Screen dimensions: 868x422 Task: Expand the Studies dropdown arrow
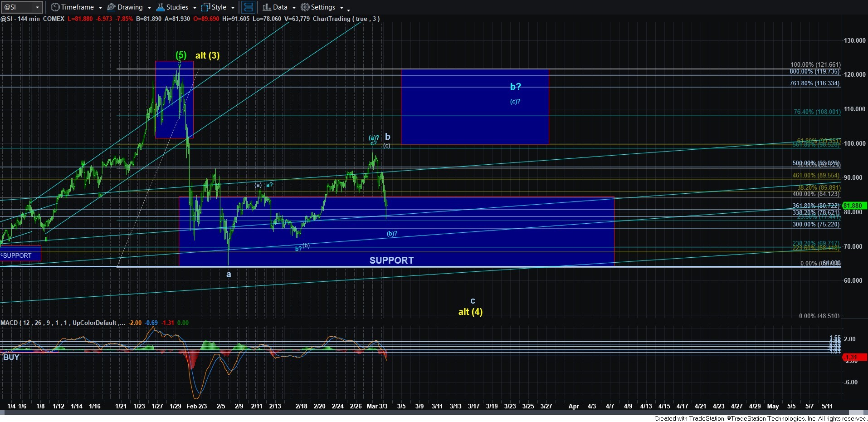195,8
